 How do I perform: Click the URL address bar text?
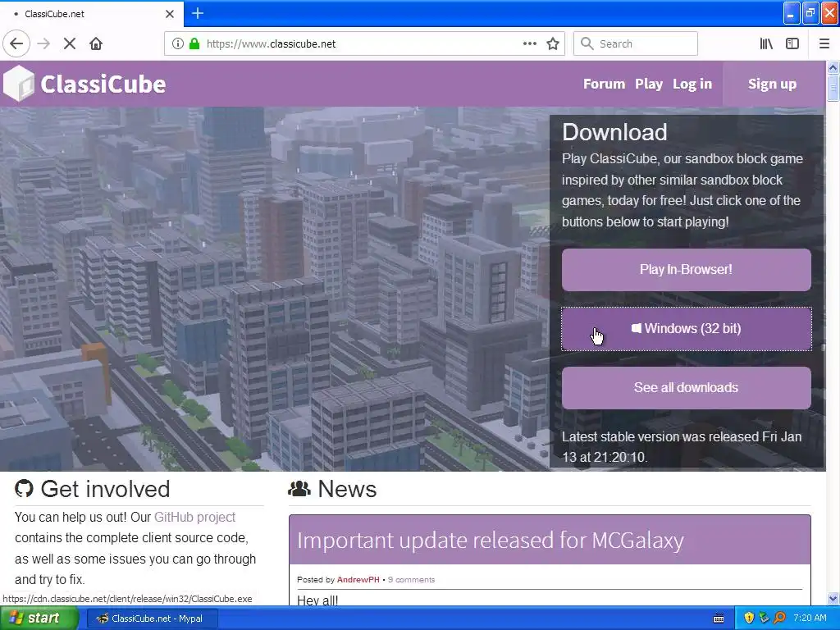271,44
